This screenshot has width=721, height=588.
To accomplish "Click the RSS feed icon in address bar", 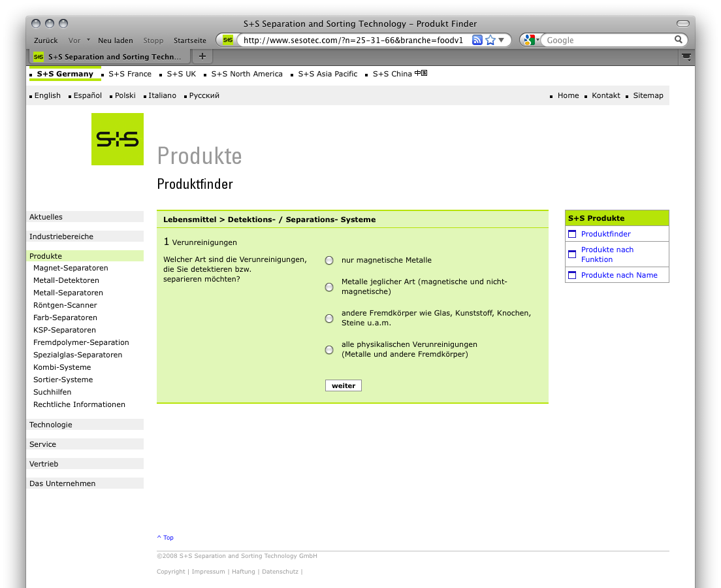I will click(x=477, y=40).
